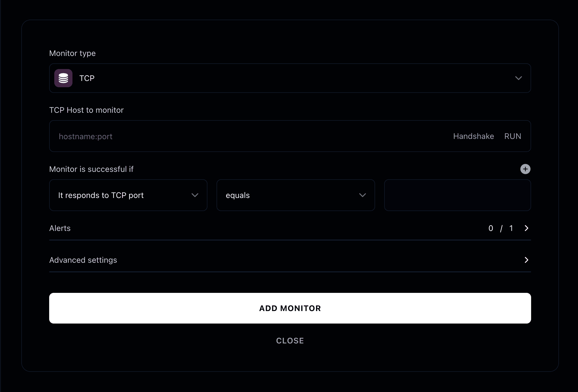Click the TCP database icon in Monitor type

[x=63, y=78]
